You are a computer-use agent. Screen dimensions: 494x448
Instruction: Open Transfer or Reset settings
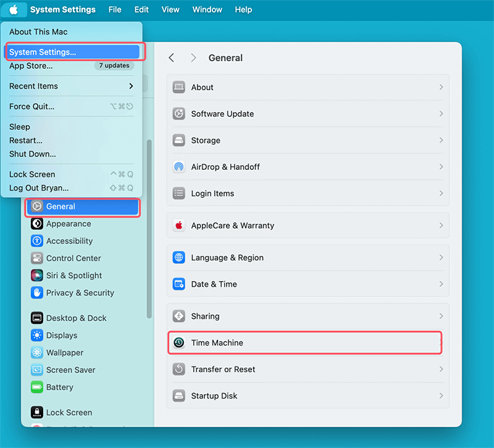(223, 370)
